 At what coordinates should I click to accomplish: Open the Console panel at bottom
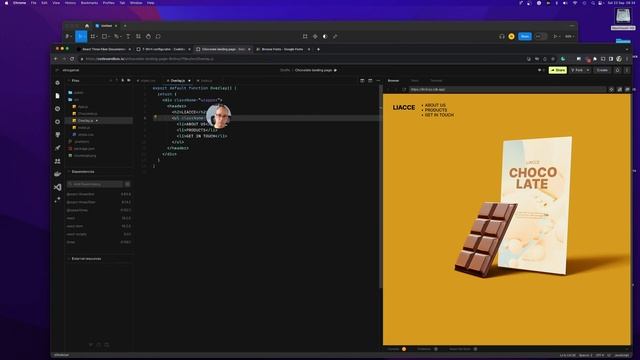click(x=393, y=349)
